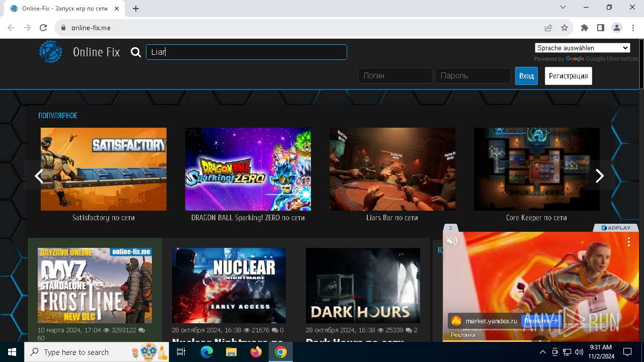Focus the site search field containing Liar
644x362 pixels.
pos(247,52)
